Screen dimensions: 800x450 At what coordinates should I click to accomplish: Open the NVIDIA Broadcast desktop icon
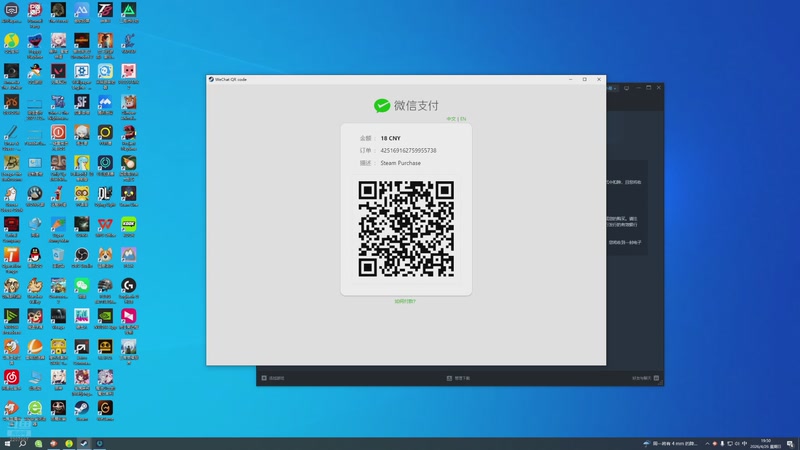tap(11, 316)
